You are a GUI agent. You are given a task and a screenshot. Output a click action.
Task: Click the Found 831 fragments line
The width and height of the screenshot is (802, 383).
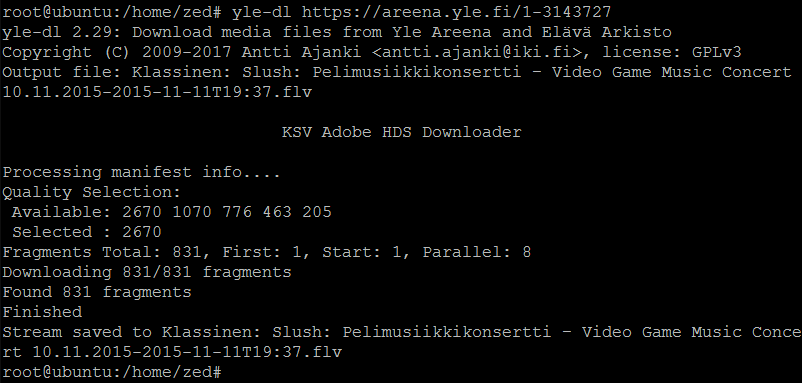97,292
